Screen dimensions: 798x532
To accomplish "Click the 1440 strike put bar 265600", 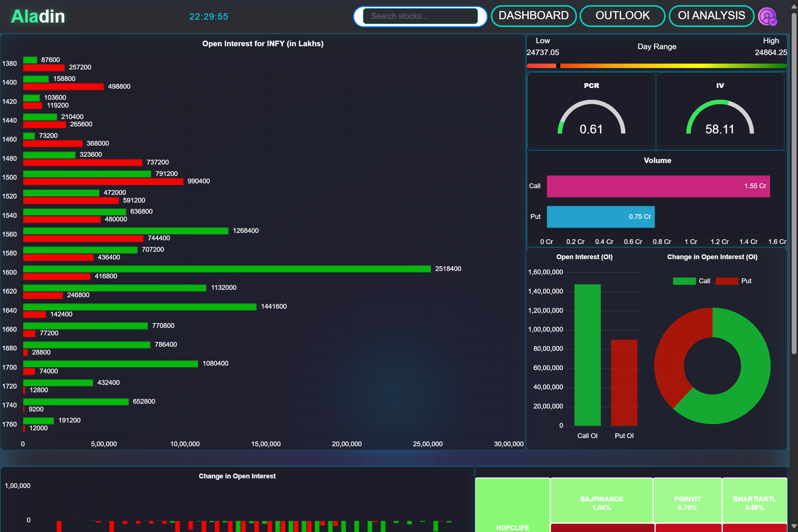I will coord(45,125).
